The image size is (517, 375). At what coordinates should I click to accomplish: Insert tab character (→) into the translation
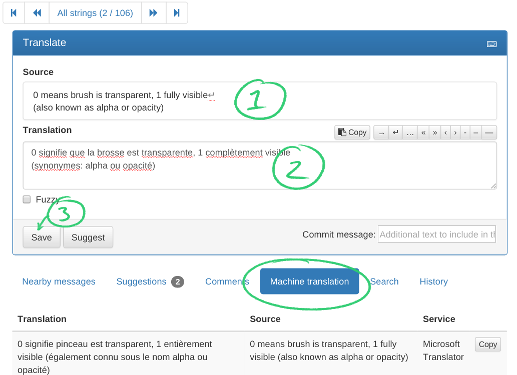point(382,132)
